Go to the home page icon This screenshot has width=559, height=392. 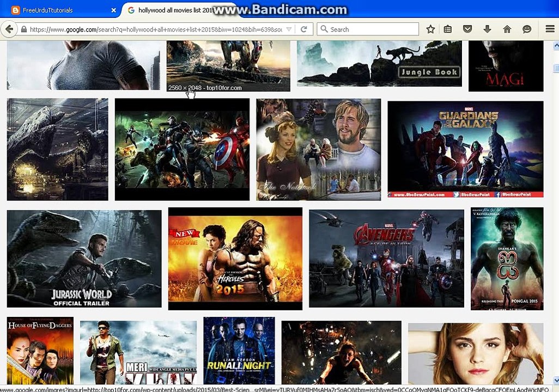pyautogui.click(x=507, y=29)
